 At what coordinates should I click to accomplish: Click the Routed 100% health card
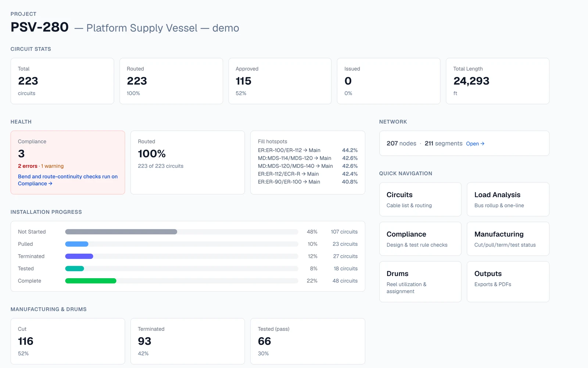point(187,163)
